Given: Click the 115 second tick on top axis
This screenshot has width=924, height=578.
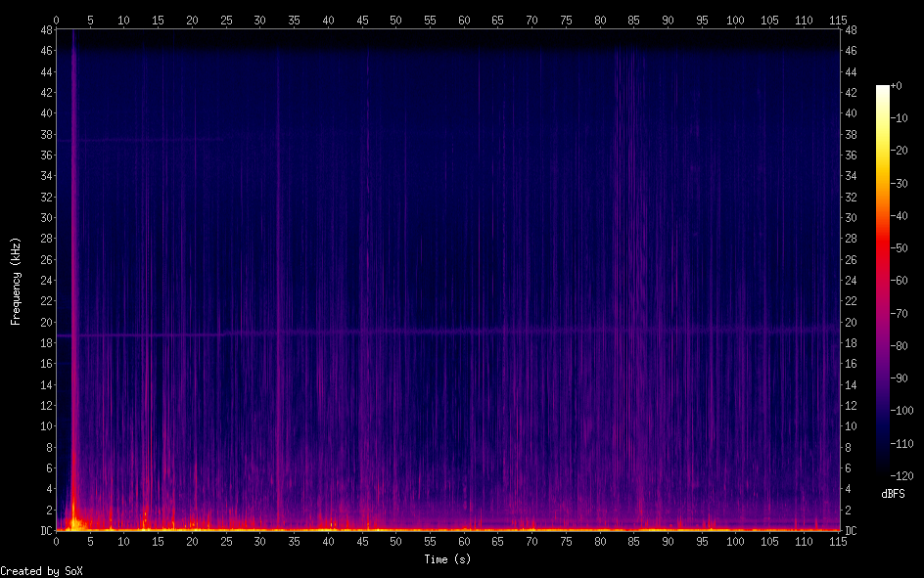Looking at the screenshot, I should point(837,19).
